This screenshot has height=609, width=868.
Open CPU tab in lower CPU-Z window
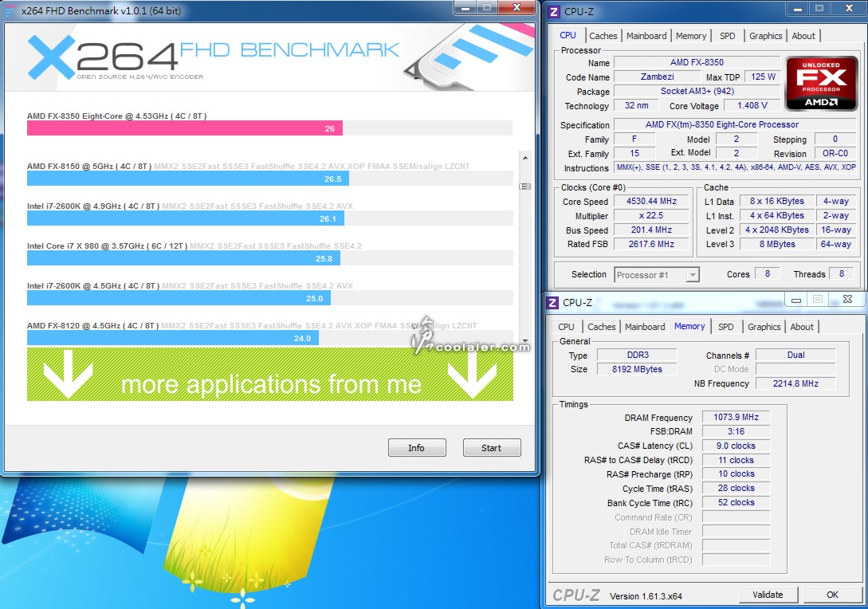566,327
